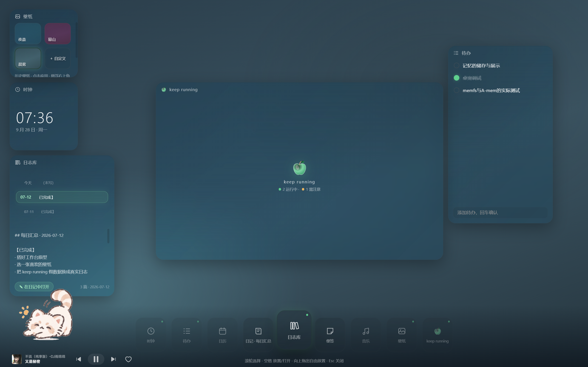Open the 日记 · 每日汇总 dock item
Viewport: 588px width, 367px height.
pyautogui.click(x=258, y=335)
